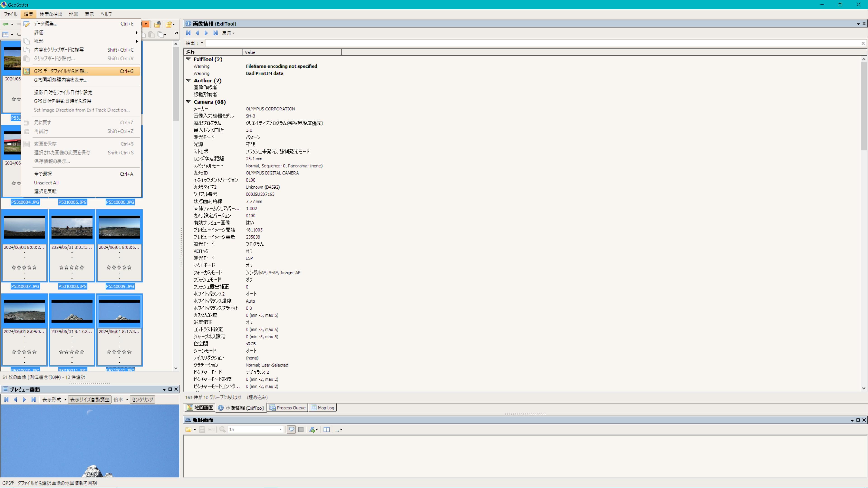Click the gray square icon in the track toolbar
The image size is (868, 488).
[301, 429]
